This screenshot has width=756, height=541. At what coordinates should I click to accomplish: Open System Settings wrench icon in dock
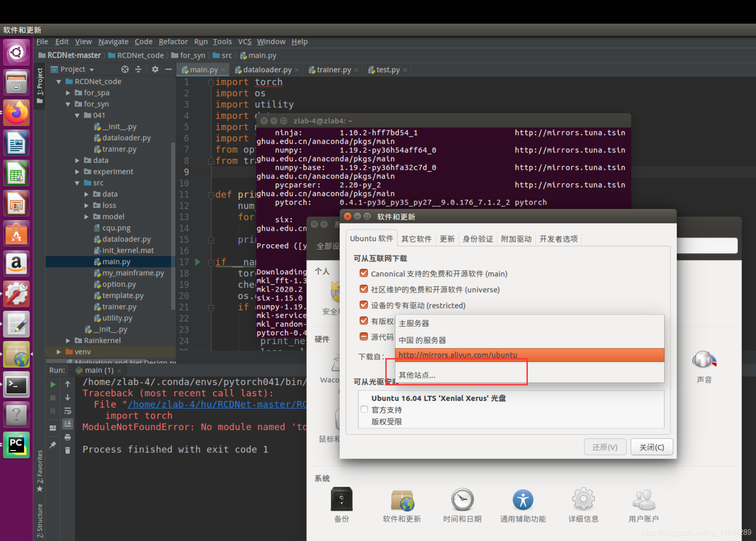(16, 293)
